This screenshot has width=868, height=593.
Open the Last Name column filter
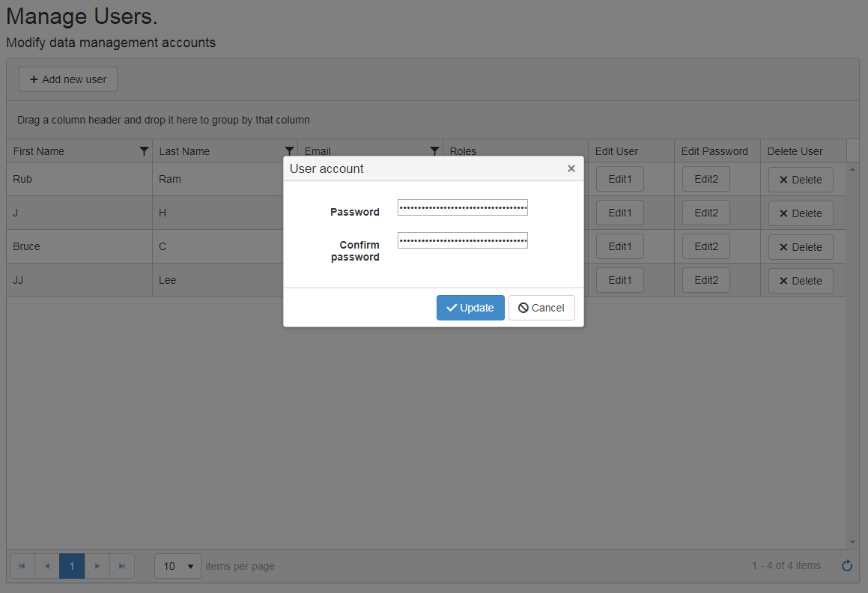290,151
